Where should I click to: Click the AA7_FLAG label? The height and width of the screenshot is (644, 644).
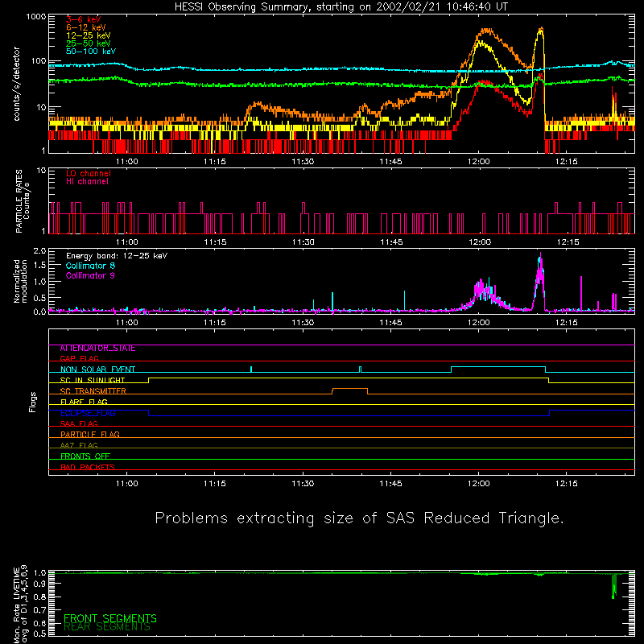click(79, 446)
